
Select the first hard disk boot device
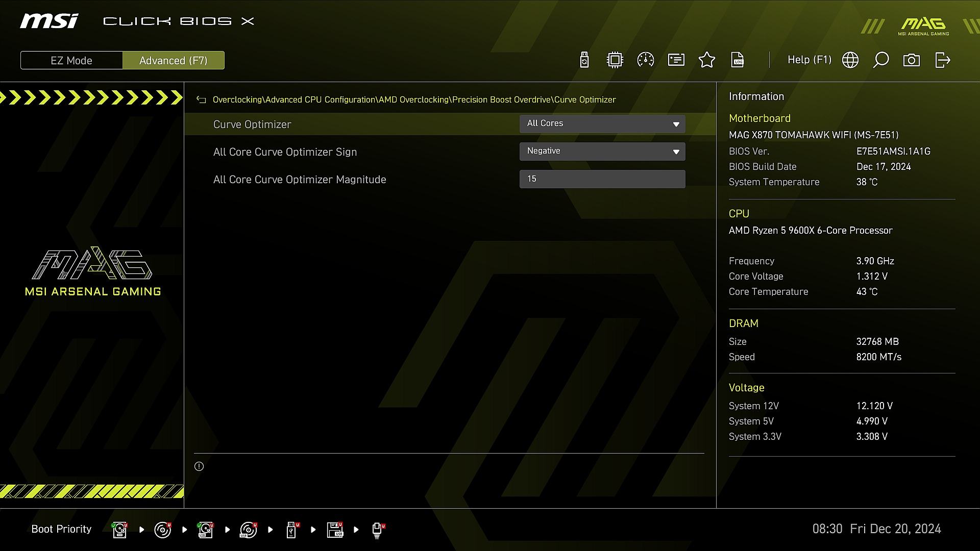coord(120,530)
